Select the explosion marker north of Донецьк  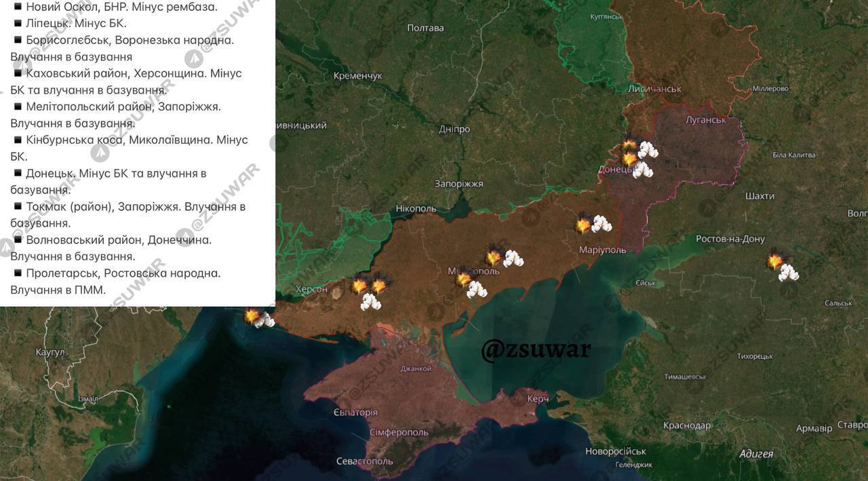pyautogui.click(x=629, y=144)
